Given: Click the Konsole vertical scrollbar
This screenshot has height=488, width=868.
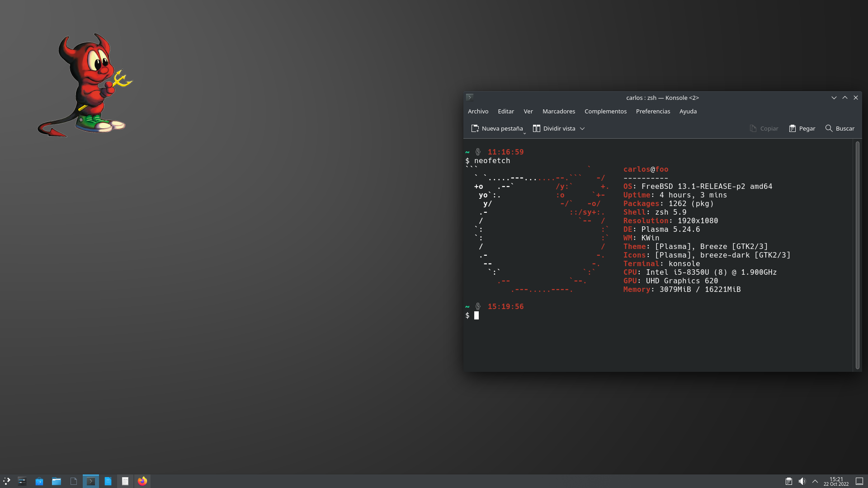Looking at the screenshot, I should coord(857,255).
